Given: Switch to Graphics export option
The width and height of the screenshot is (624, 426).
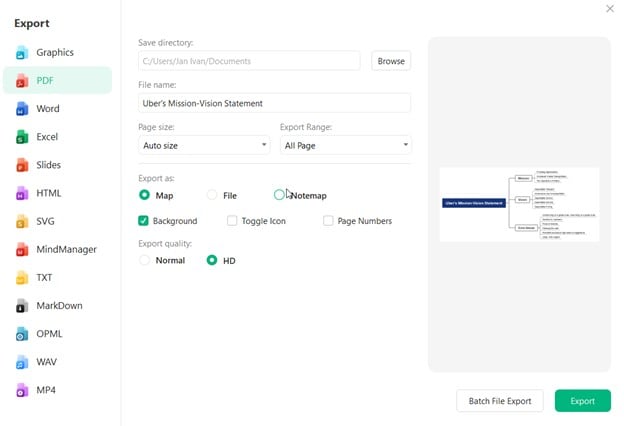Looking at the screenshot, I should (55, 53).
